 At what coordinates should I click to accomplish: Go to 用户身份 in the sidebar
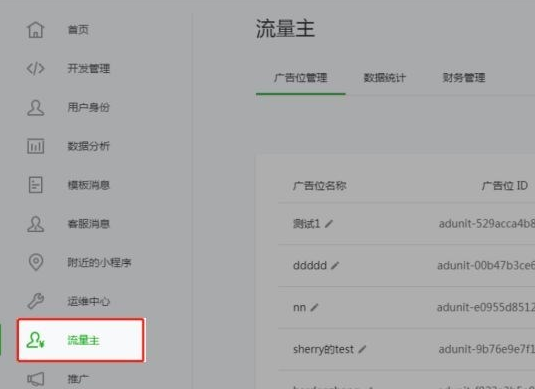tap(89, 107)
